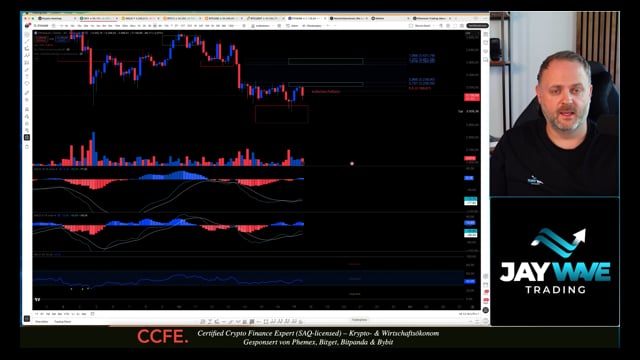Click the red current price label on price axis

(472, 97)
